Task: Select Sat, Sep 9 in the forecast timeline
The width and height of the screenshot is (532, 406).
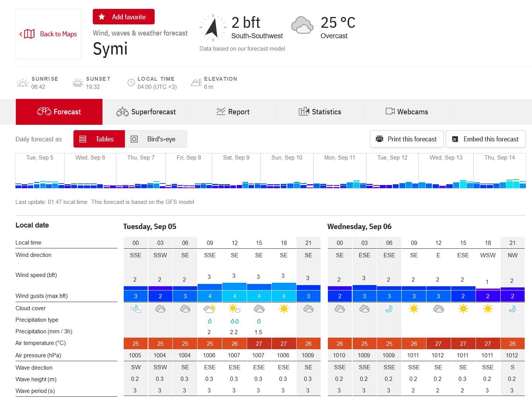Action: point(236,170)
